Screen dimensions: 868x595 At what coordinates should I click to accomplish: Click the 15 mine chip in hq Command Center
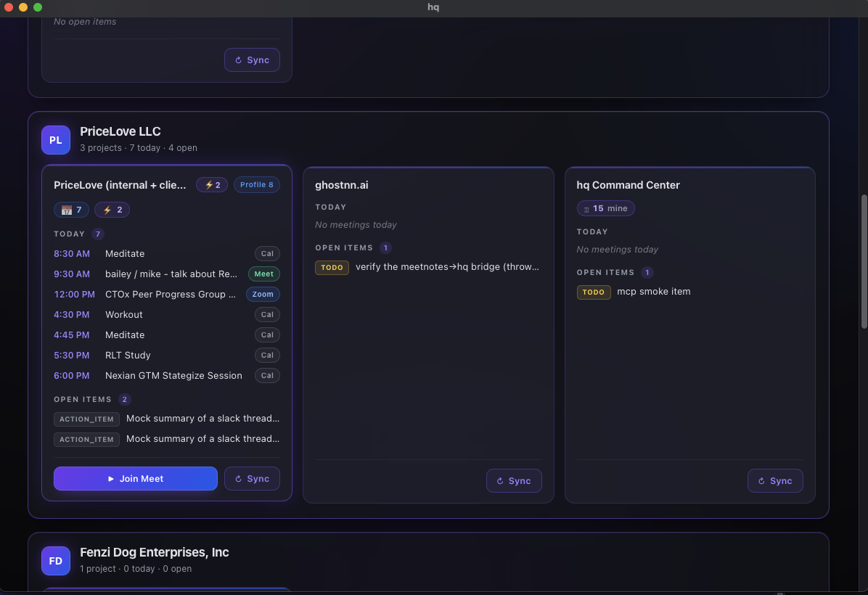(x=605, y=208)
